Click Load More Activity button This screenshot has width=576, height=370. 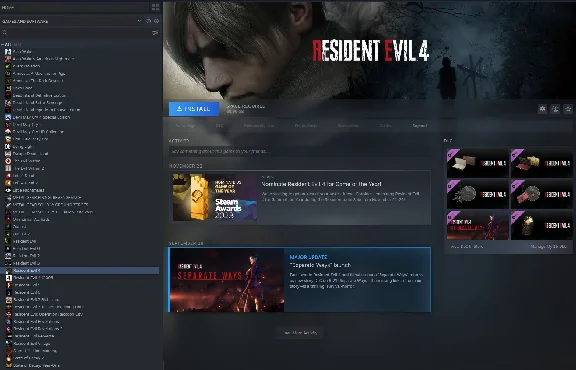click(300, 333)
